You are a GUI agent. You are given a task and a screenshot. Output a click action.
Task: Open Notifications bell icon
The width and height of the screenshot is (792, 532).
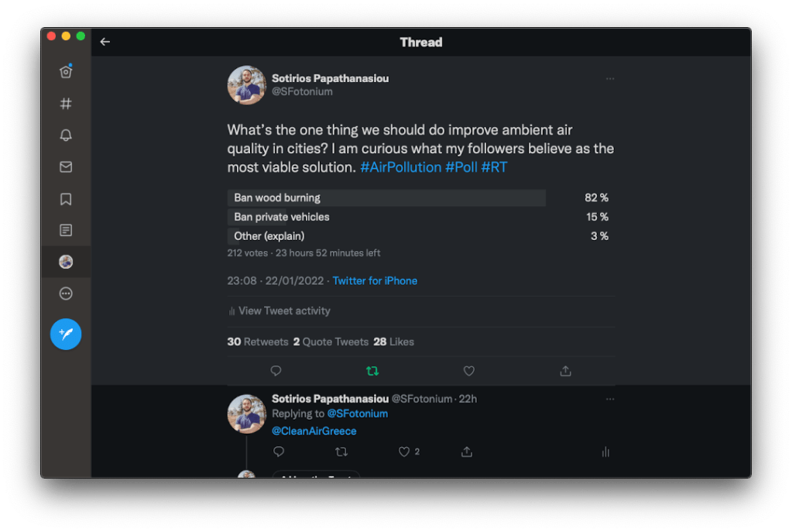click(x=66, y=136)
